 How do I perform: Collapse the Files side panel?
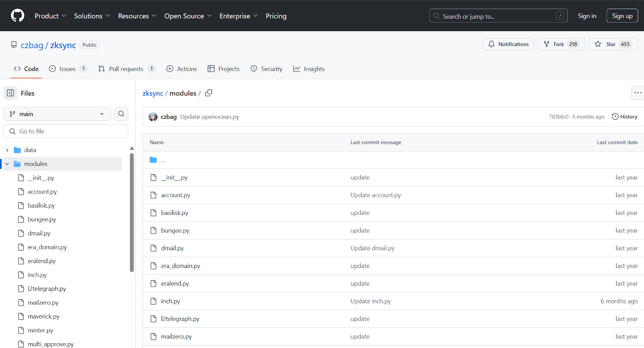[10, 93]
